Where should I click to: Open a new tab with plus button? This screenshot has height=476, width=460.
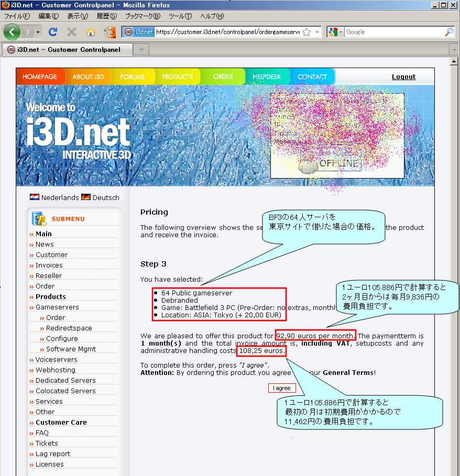141,49
